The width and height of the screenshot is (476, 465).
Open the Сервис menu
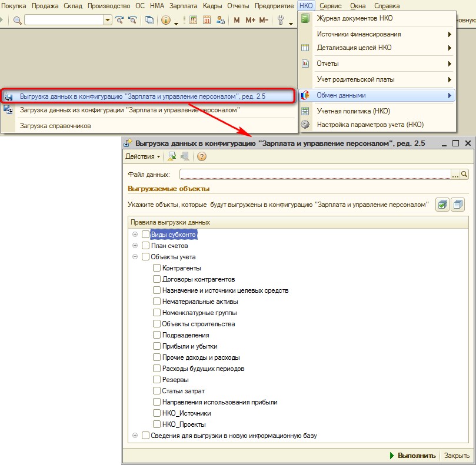point(330,6)
